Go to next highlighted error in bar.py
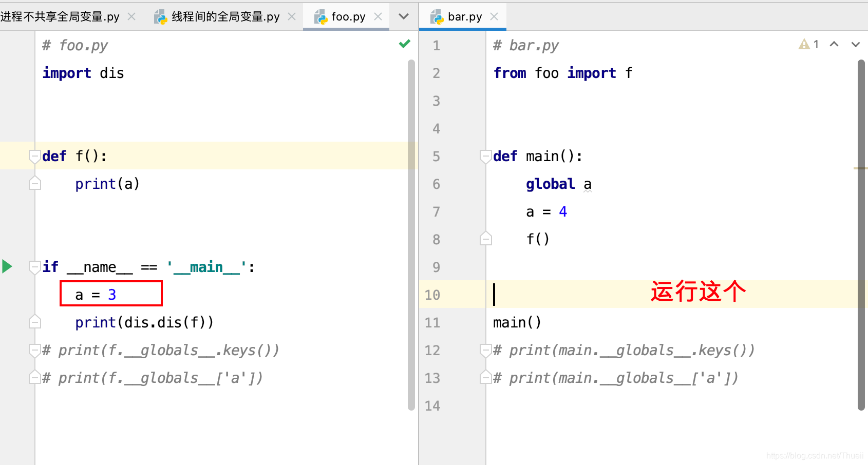This screenshot has height=465, width=868. point(856,45)
